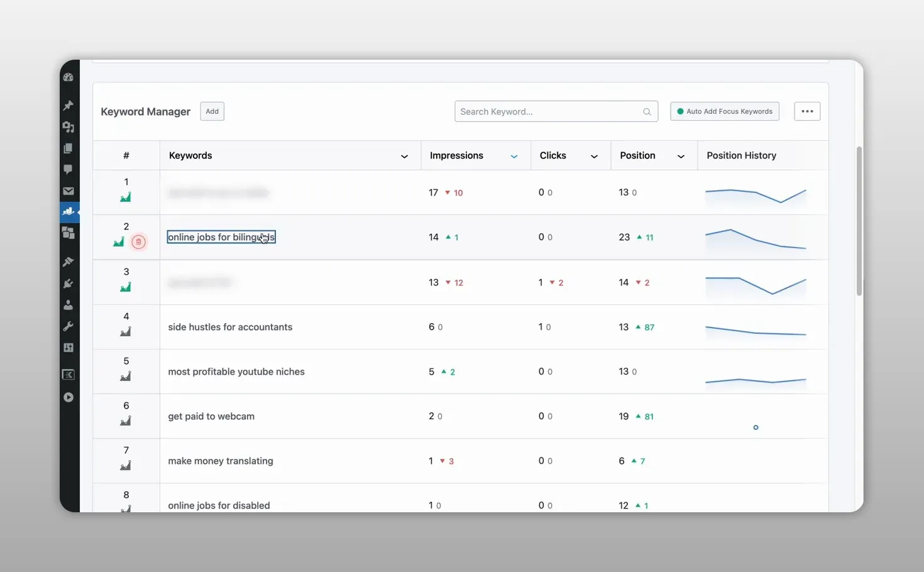Select the highlighted Rank Math analytics sidebar icon

point(69,212)
